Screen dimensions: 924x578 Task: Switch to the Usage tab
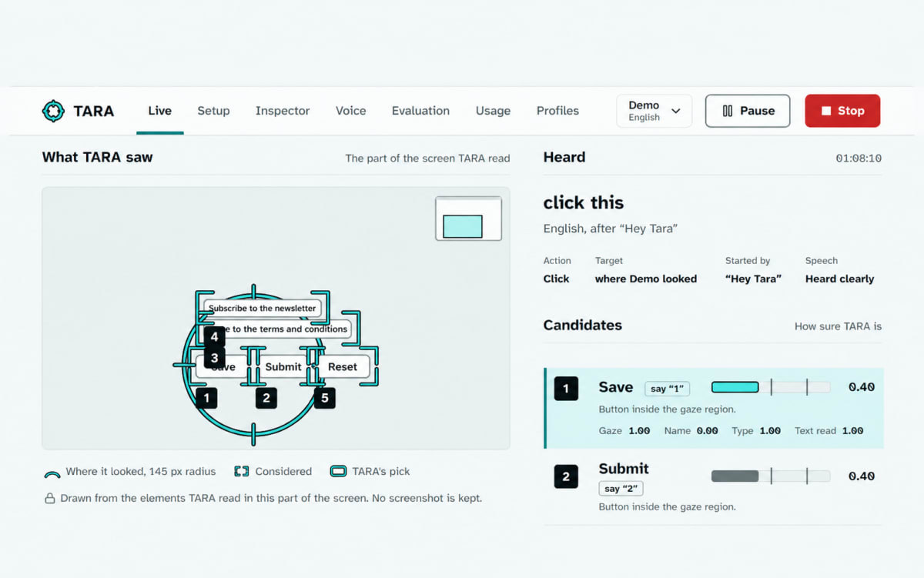[x=493, y=111]
